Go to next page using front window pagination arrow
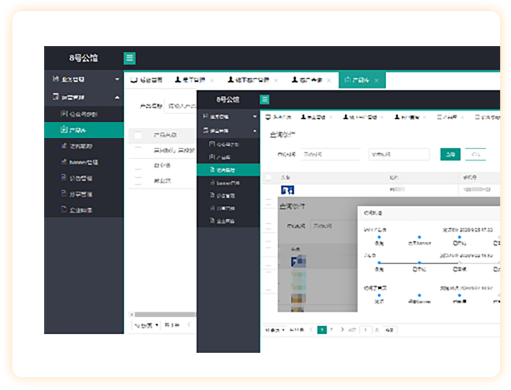This screenshot has height=390, width=511. click(x=342, y=330)
